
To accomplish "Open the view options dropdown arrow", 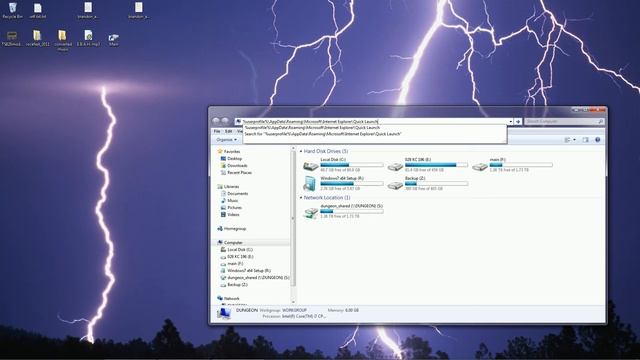I will 574,140.
